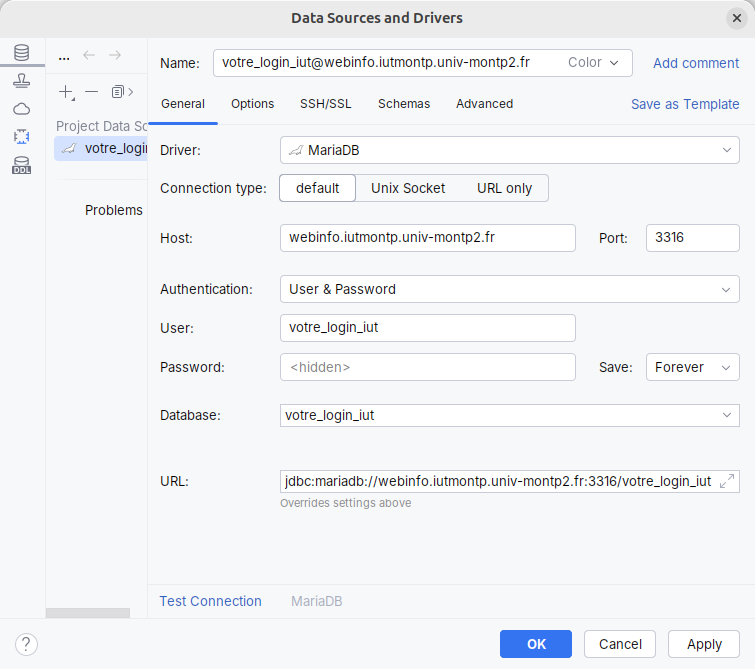Select the votre_logi data source in list
This screenshot has height=669, width=755.
(101, 148)
